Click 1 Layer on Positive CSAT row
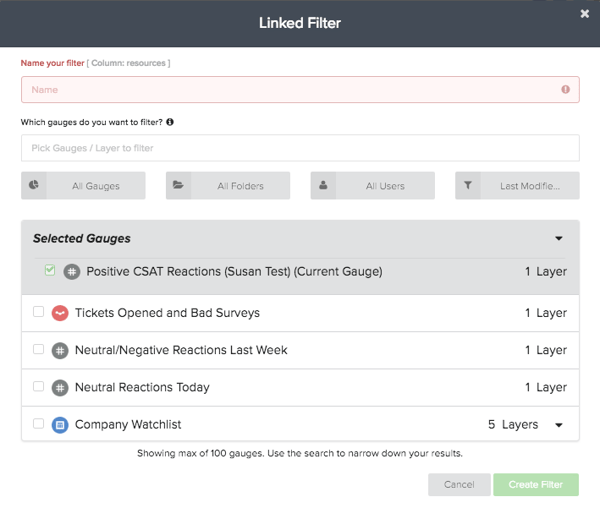This screenshot has width=600, height=508. coord(546,272)
